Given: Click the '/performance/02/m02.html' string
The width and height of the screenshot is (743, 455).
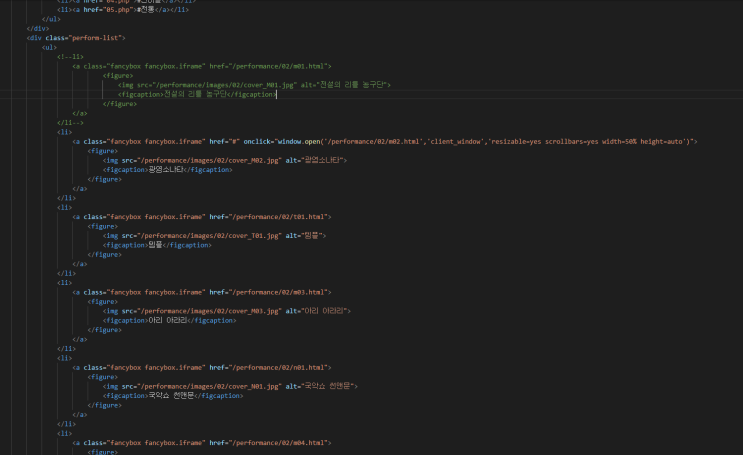Looking at the screenshot, I should point(372,142).
